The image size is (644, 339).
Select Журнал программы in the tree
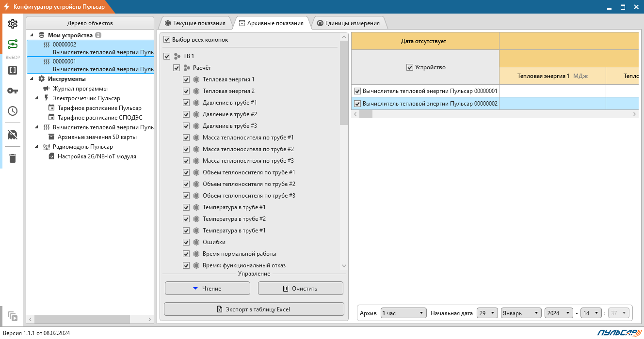[x=80, y=89]
